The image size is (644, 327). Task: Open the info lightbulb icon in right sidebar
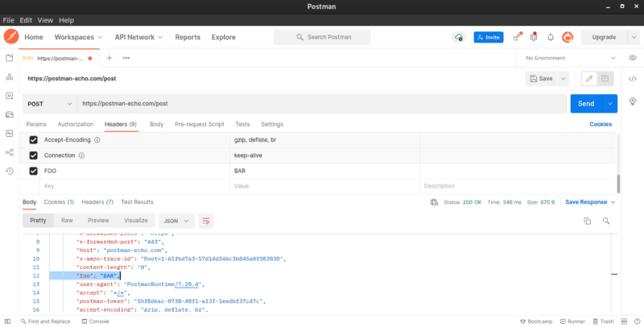pos(633,101)
